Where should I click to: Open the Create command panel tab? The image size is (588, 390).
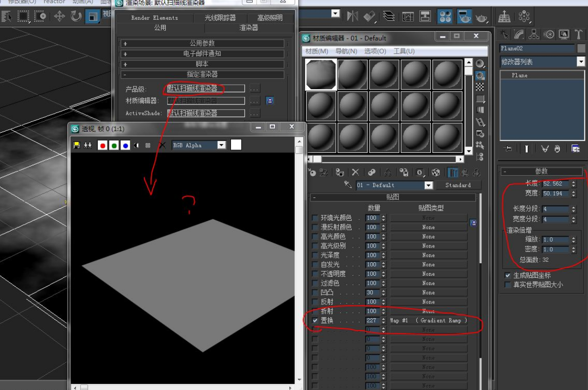click(505, 35)
